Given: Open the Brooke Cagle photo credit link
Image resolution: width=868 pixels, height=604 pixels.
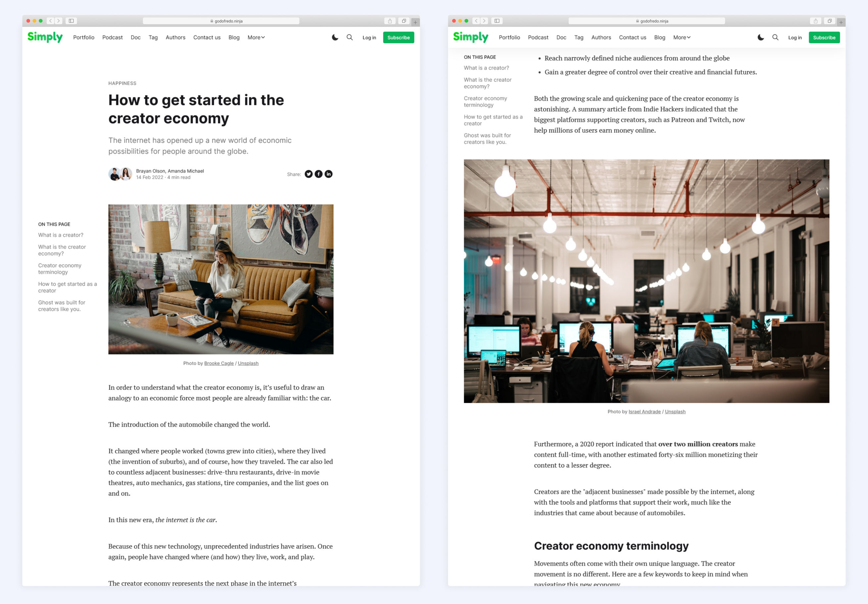Looking at the screenshot, I should click(218, 363).
